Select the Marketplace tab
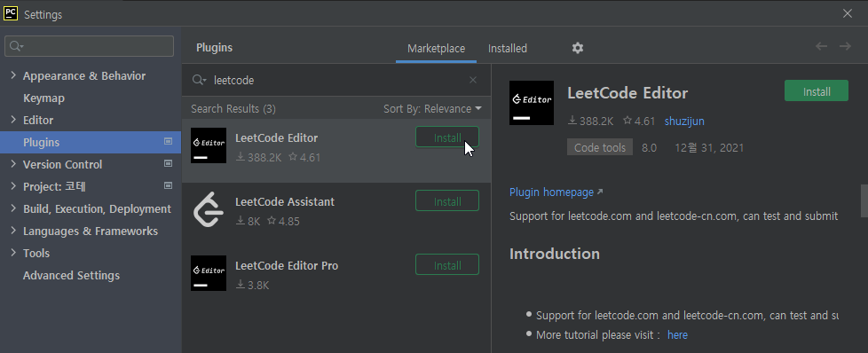 pos(436,49)
